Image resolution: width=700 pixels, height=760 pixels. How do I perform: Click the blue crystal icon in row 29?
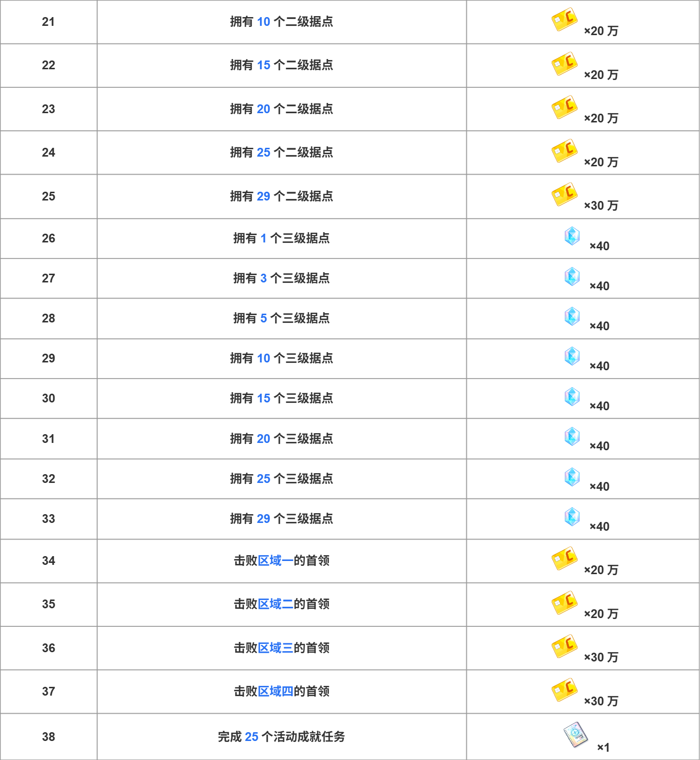point(572,356)
